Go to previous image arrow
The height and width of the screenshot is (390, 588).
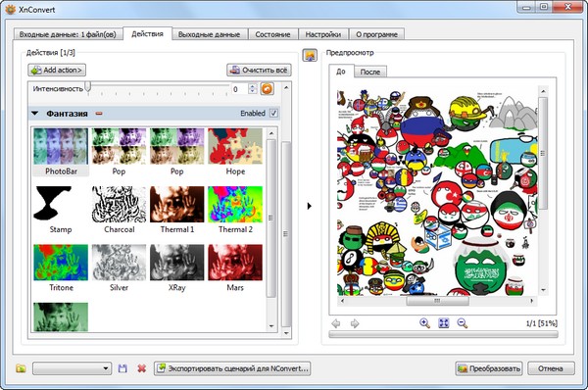point(336,323)
